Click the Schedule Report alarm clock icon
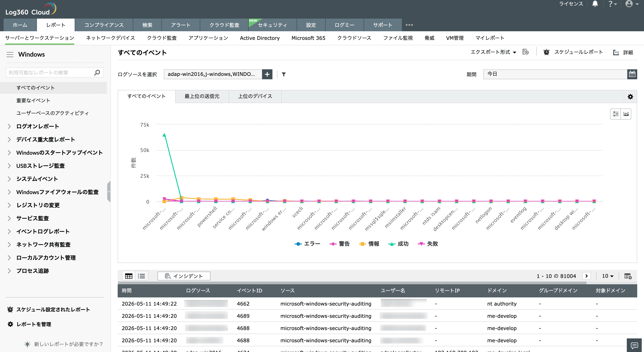 [546, 52]
